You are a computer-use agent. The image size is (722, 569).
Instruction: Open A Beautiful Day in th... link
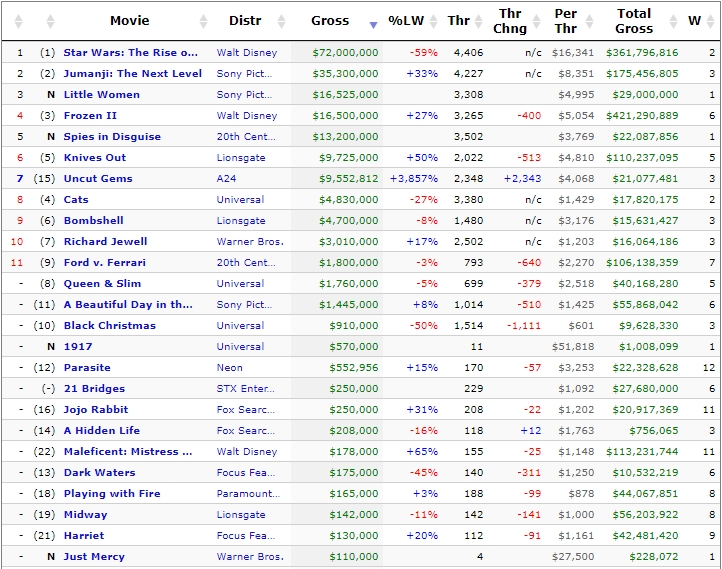point(128,305)
